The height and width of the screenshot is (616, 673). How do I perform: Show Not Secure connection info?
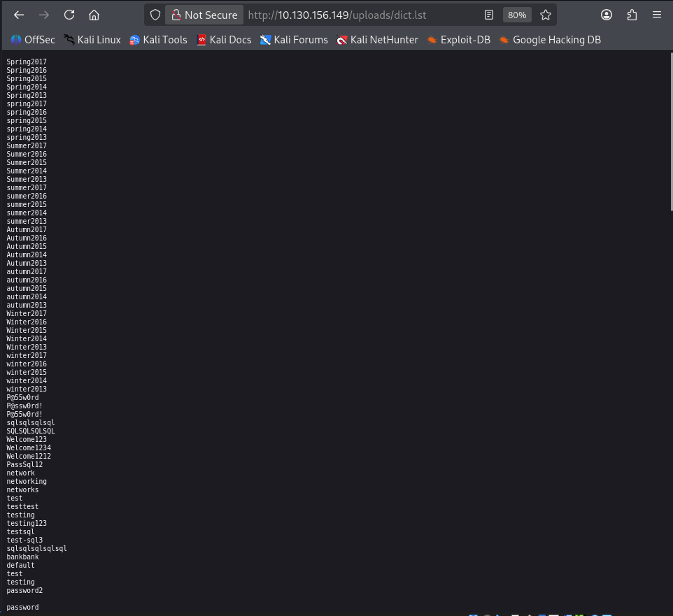(x=205, y=15)
